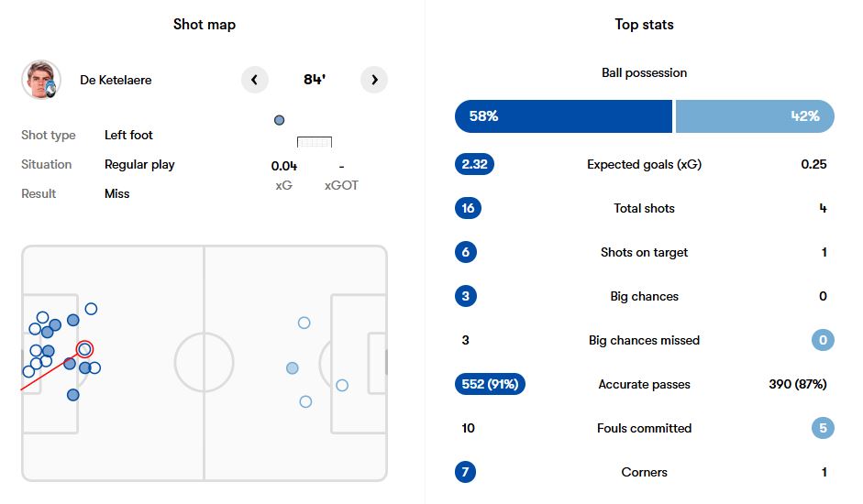Advance to the next shot with right chevron

coord(374,80)
